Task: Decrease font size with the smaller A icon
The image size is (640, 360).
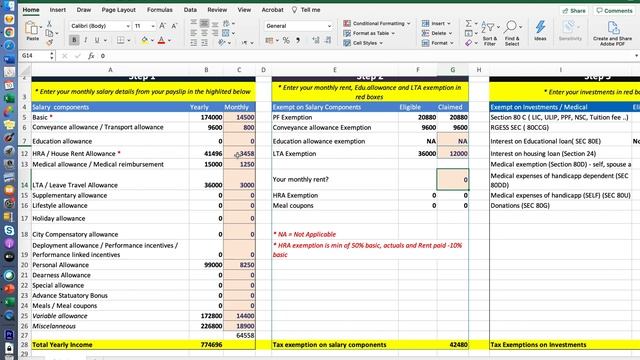Action: click(x=174, y=26)
